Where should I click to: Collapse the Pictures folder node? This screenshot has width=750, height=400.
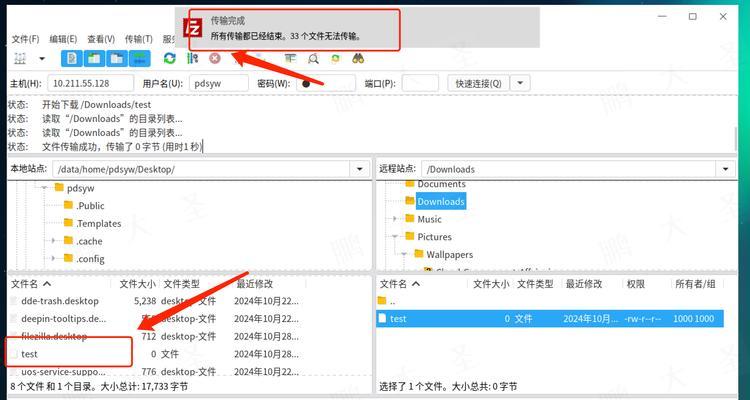coord(395,236)
